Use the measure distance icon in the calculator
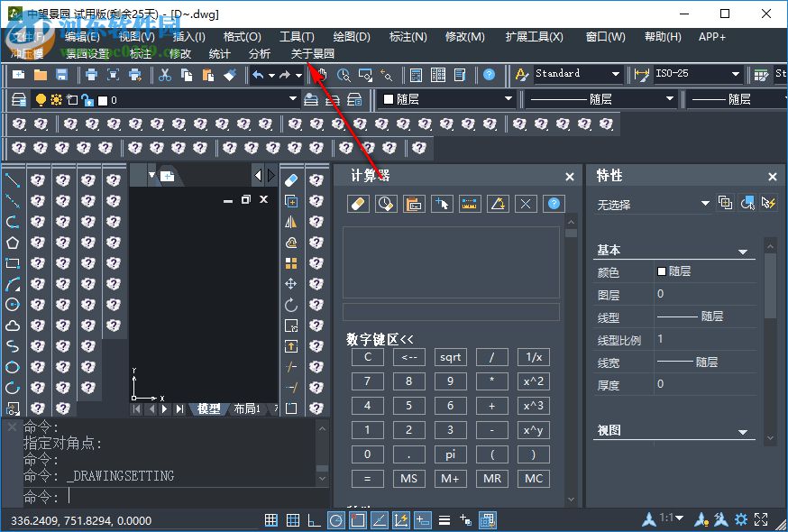 [x=469, y=204]
